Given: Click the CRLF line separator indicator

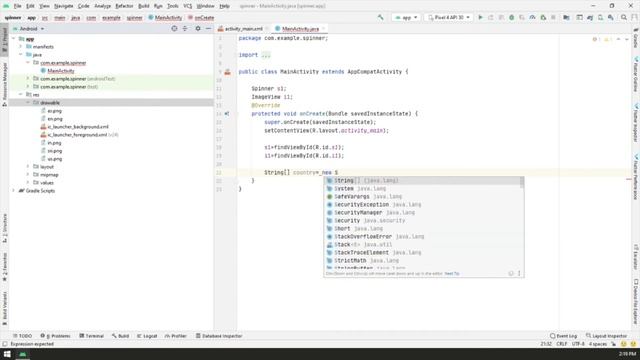Looking at the screenshot, I should pos(561,344).
